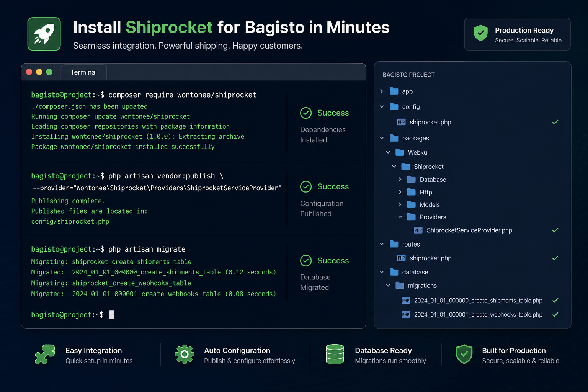Viewport: 588px width, 392px height.
Task: Click the PHP icon of create_webhooks_table.php
Action: (406, 315)
